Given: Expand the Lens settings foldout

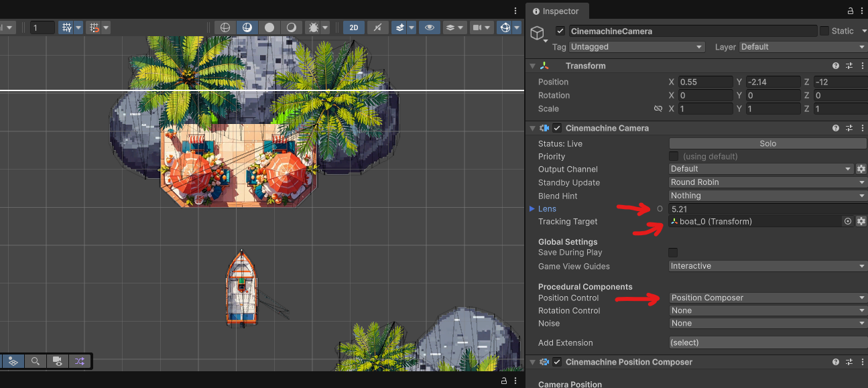Looking at the screenshot, I should pos(533,208).
